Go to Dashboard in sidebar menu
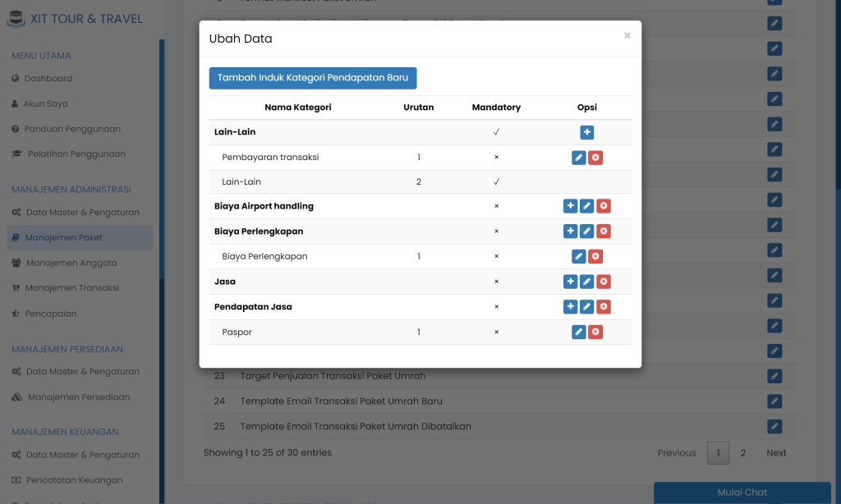Viewport: 841px width, 504px height. coord(48,79)
